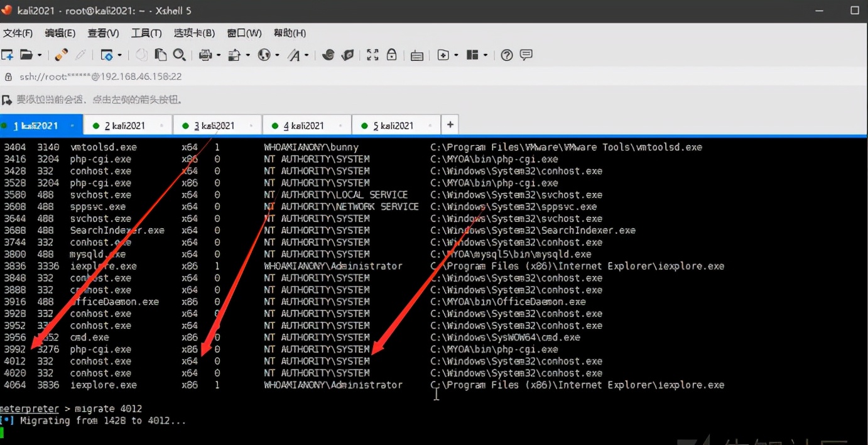Expand the new tab layout dropdown arrow

point(456,55)
